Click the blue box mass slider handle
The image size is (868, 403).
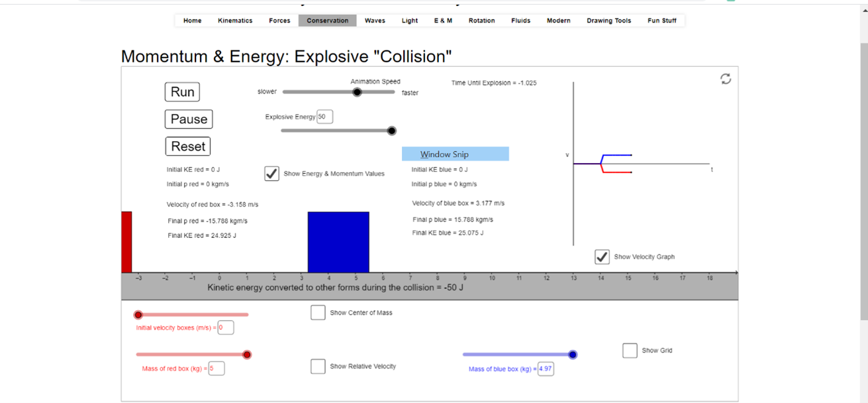(x=573, y=355)
